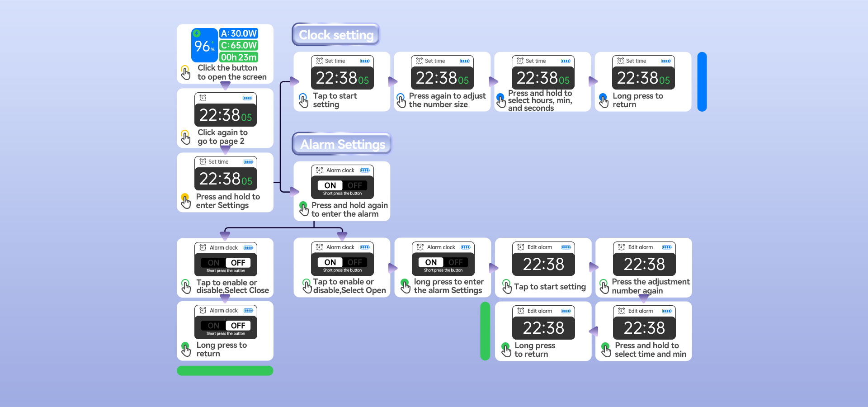Select the "Clock setting" header
Screen dimensions: 868x407
(x=336, y=35)
